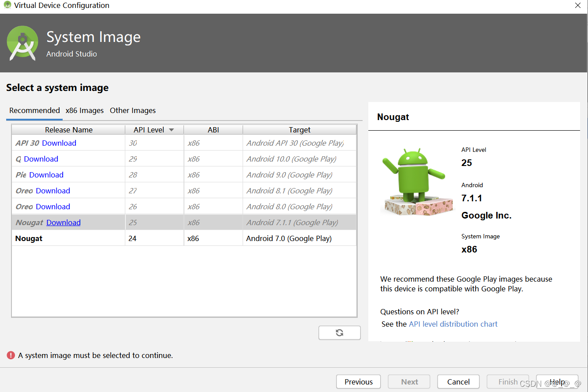Sort by Release Name column header

click(69, 130)
